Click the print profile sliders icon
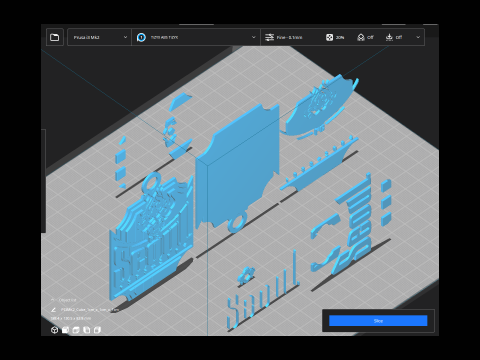Screen dimensions: 480x360 coord(269,37)
